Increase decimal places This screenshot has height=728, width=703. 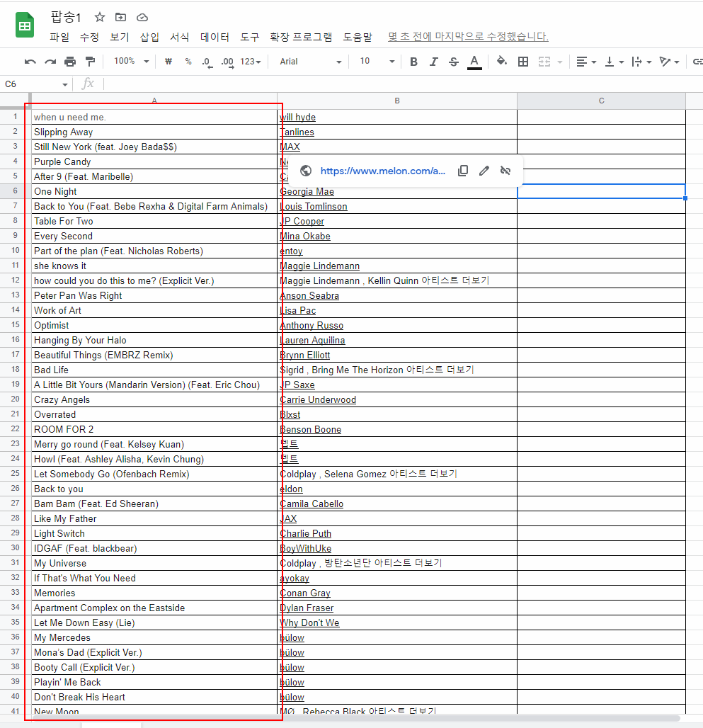227,62
